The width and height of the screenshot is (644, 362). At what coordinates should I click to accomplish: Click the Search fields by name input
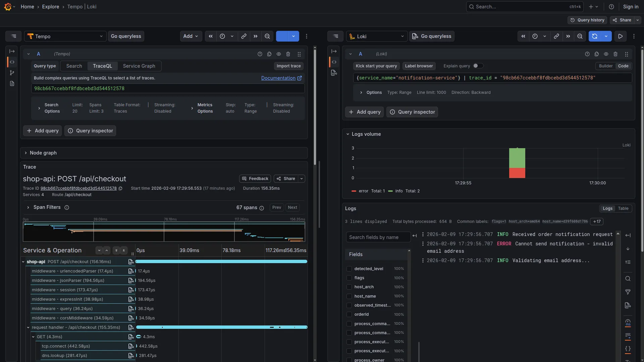[378, 237]
